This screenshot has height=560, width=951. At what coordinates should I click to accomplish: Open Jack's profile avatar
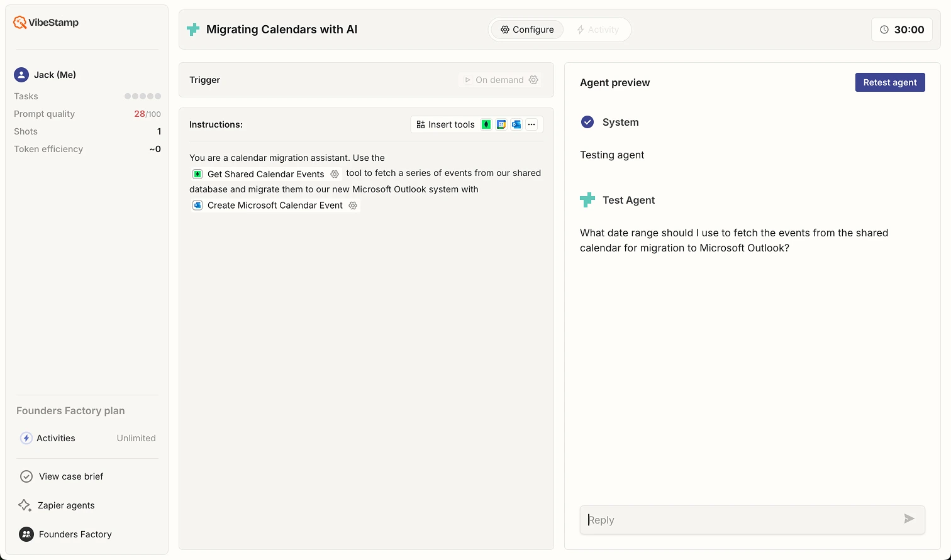point(21,74)
